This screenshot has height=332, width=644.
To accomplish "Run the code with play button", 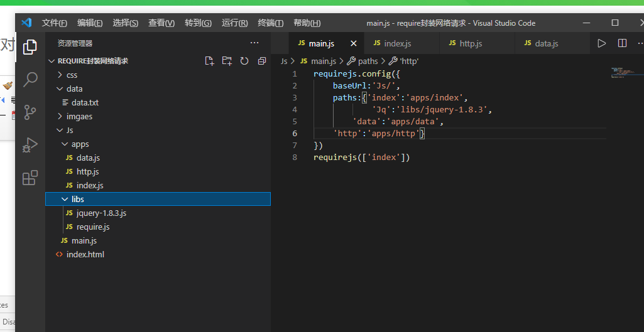I will pyautogui.click(x=602, y=43).
